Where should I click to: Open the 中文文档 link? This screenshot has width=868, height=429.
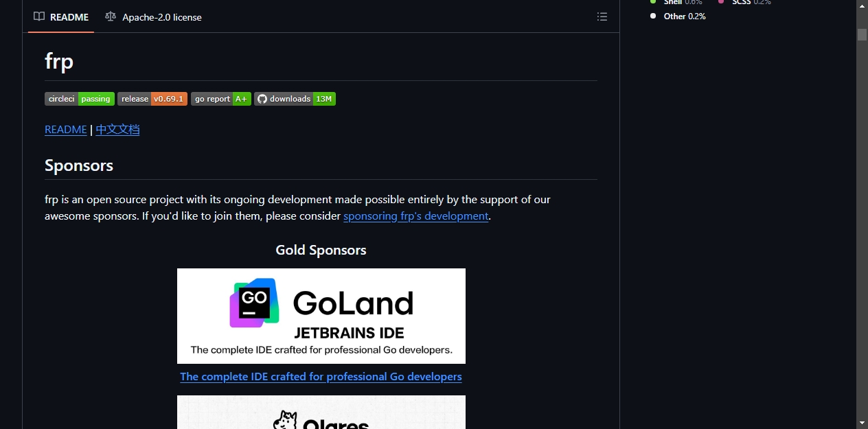117,129
